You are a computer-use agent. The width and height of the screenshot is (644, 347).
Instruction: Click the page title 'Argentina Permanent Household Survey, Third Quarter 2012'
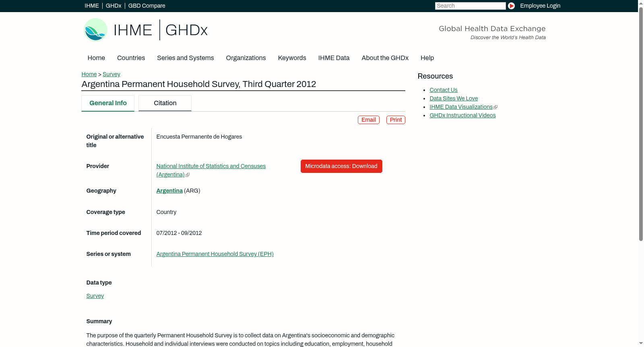199,84
